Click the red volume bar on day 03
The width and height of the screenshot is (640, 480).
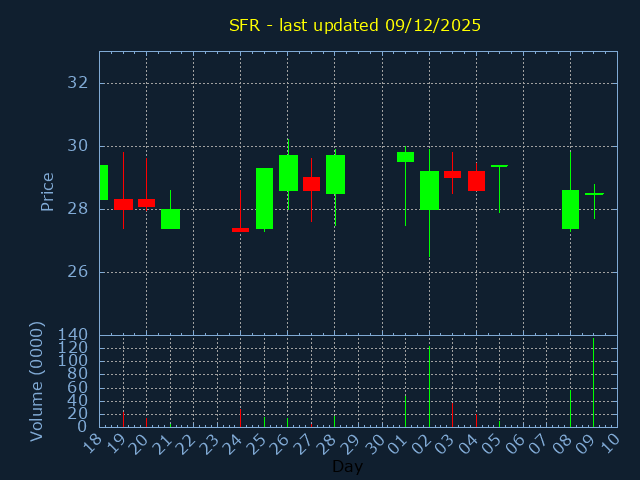452,415
